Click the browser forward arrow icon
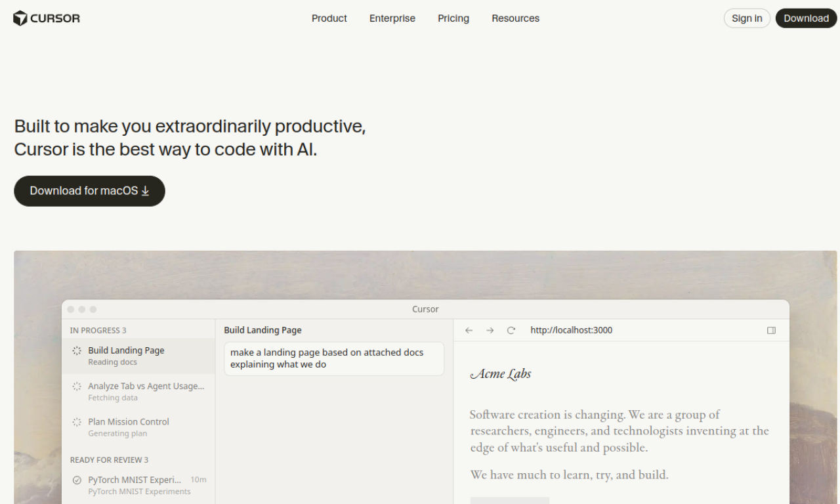Screen dimensions: 840x504 point(490,330)
